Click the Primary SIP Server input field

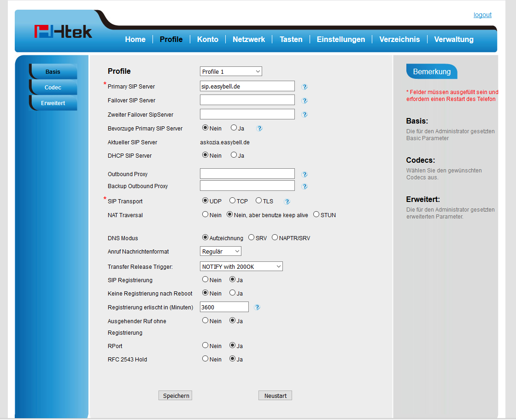247,86
